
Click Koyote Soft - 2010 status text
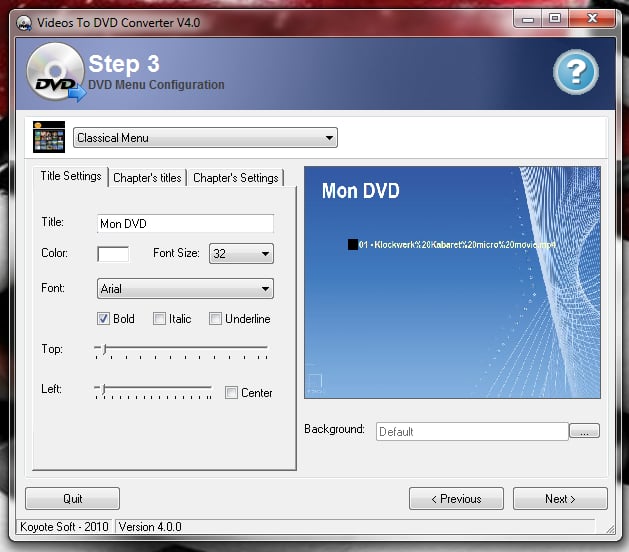(x=64, y=527)
